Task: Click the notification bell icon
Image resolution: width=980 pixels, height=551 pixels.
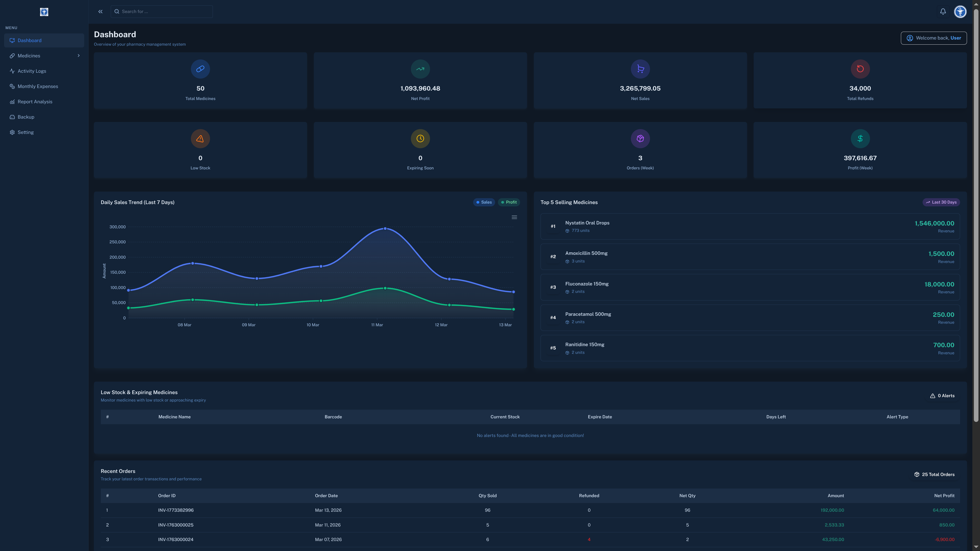Action: pos(943,11)
